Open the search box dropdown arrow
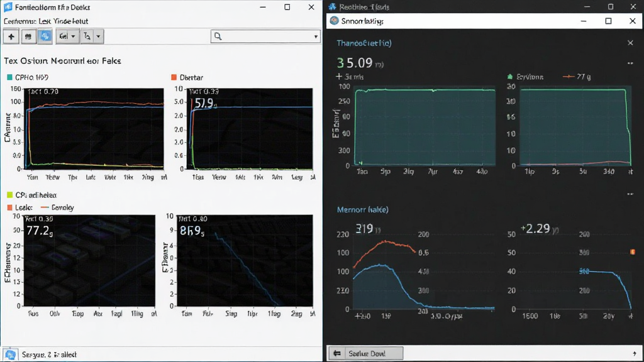 tap(316, 36)
